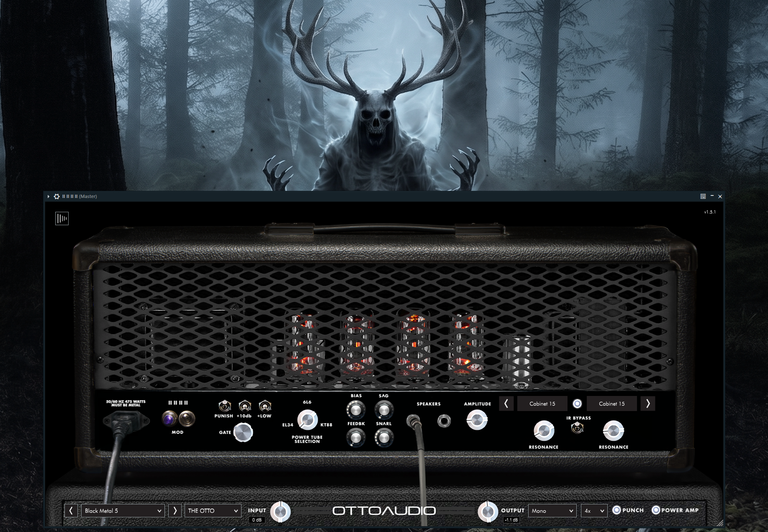The height and width of the screenshot is (532, 768).
Task: Click the v1.5.1 version label
Action: click(710, 212)
